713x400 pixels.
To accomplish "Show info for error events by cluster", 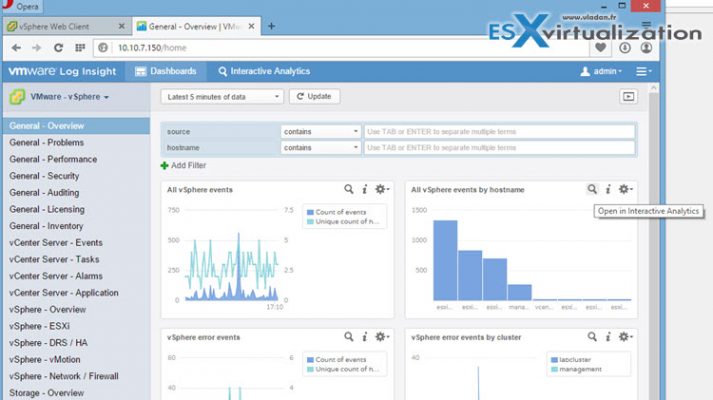I will (x=608, y=337).
